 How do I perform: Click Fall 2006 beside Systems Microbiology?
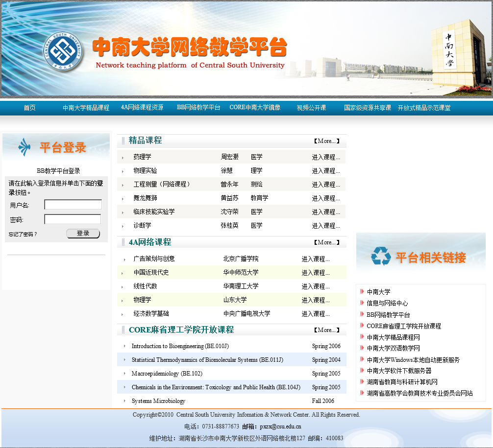point(323,401)
